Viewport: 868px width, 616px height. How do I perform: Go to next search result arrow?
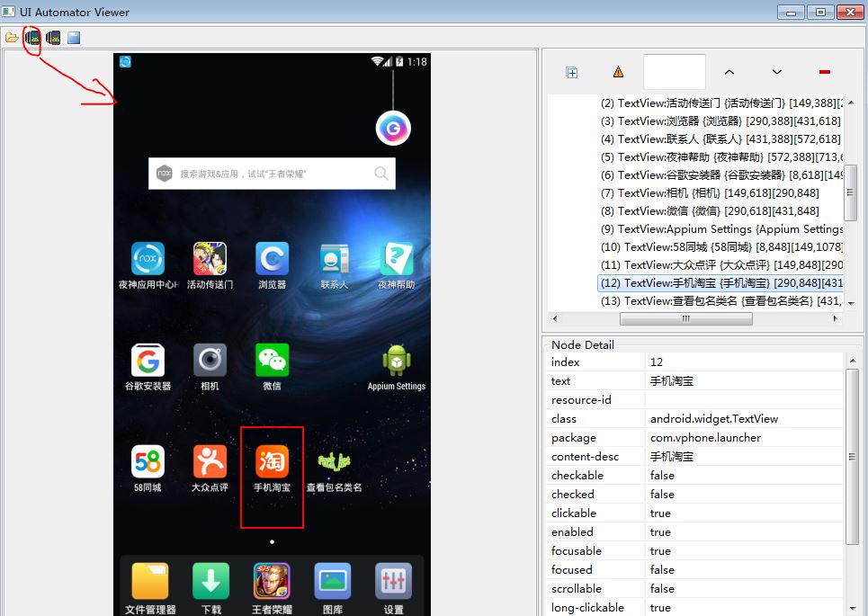pos(776,72)
